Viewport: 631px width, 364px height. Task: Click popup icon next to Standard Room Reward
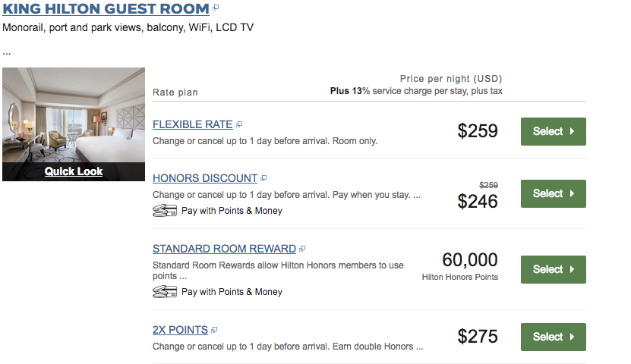302,249
